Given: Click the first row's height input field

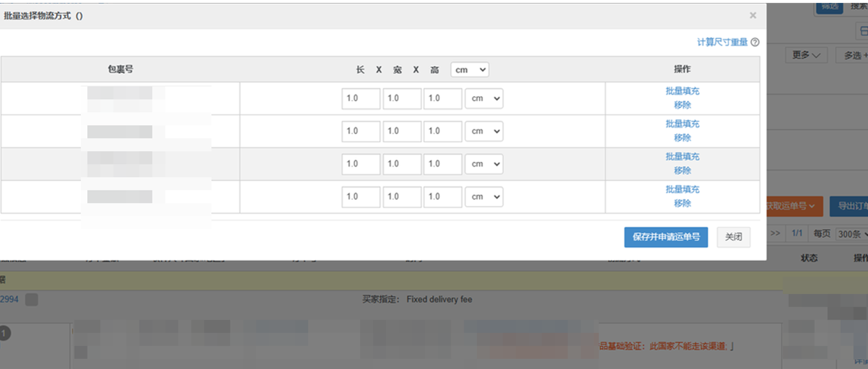Looking at the screenshot, I should (x=443, y=99).
